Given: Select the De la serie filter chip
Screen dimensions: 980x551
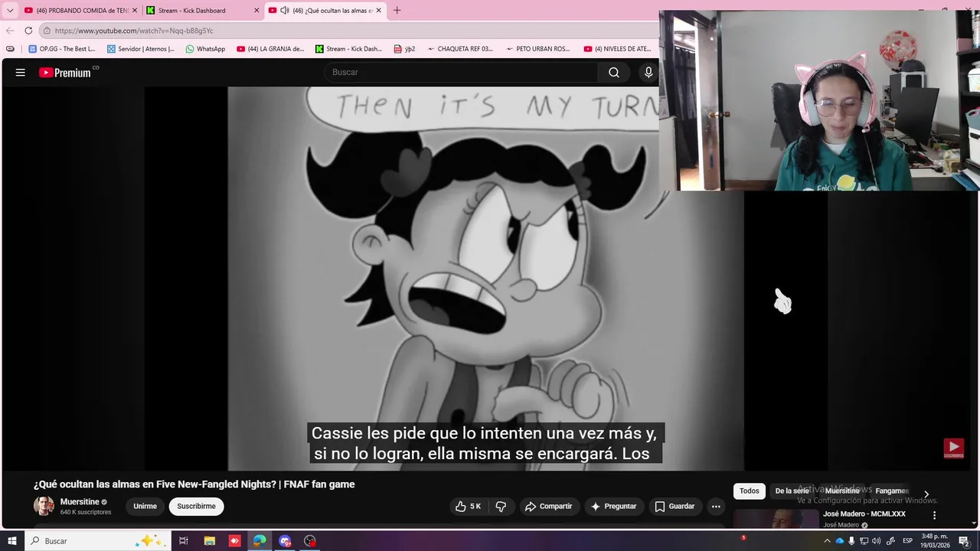Looking at the screenshot, I should point(792,491).
